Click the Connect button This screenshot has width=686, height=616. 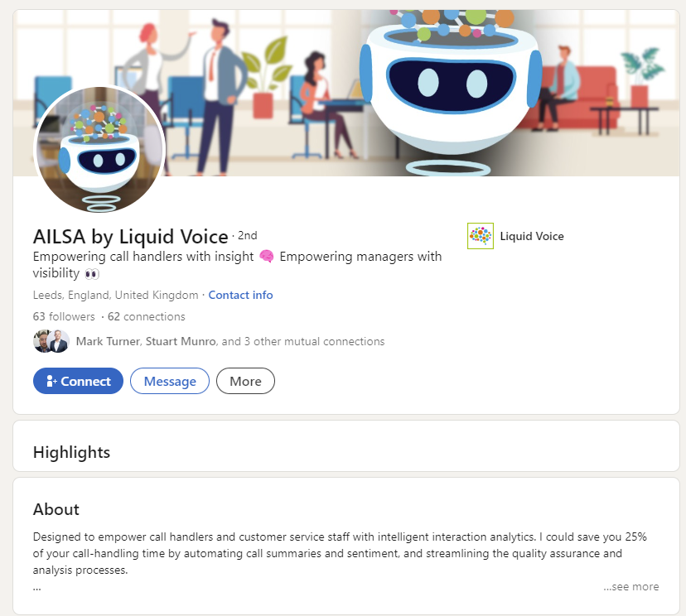(79, 381)
